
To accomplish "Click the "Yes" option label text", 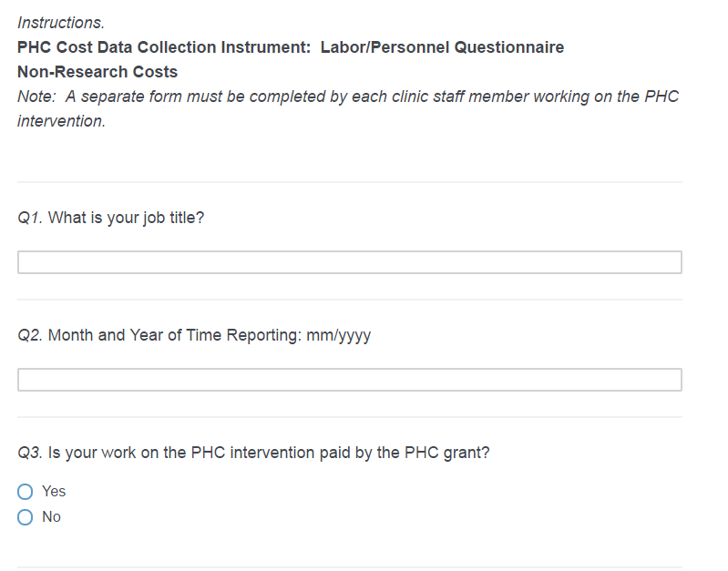I will [x=54, y=492].
